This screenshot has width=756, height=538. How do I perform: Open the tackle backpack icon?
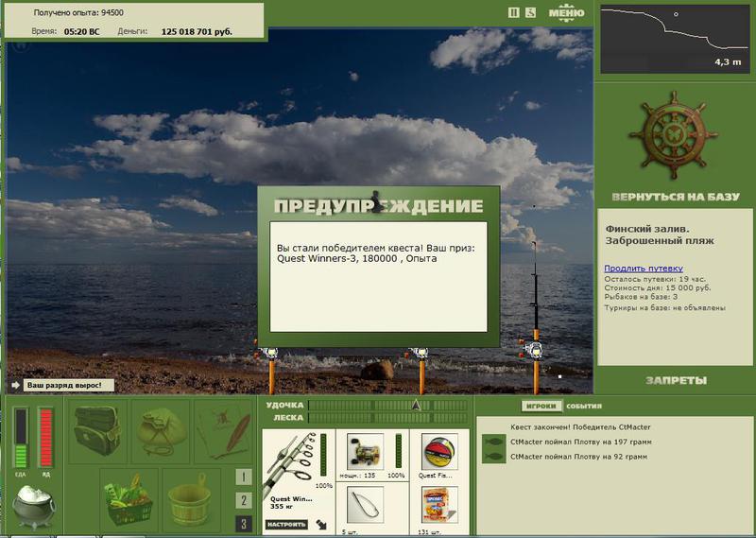97,431
